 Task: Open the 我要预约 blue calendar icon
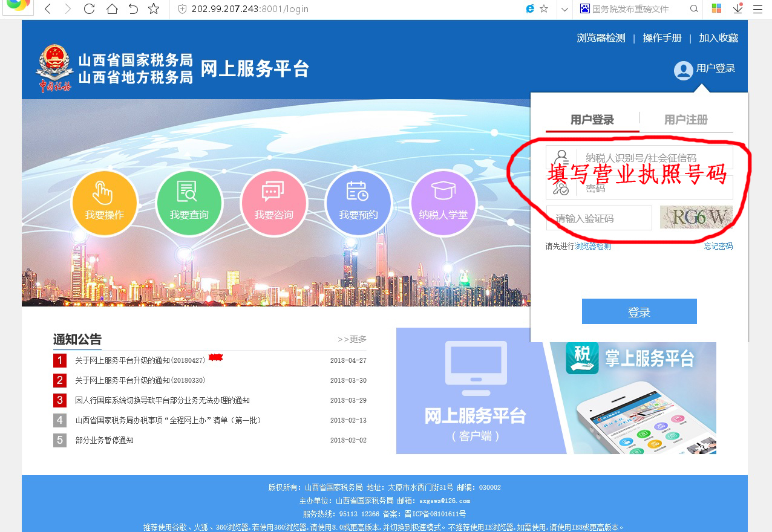[358, 203]
